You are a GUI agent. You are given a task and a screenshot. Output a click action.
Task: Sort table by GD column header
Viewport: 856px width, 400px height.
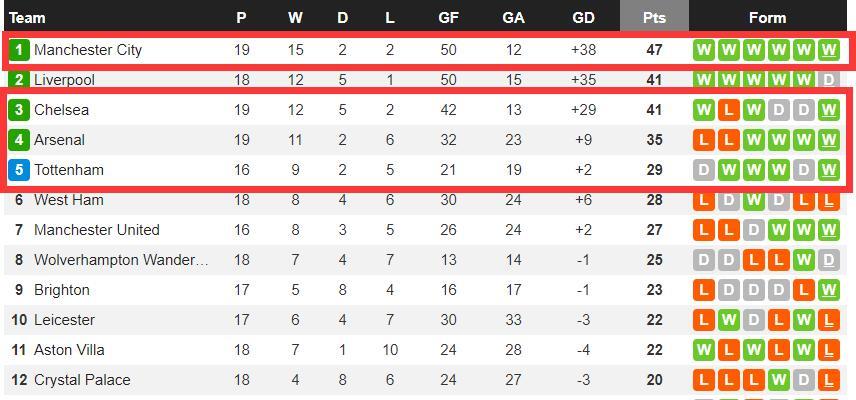[x=583, y=17]
